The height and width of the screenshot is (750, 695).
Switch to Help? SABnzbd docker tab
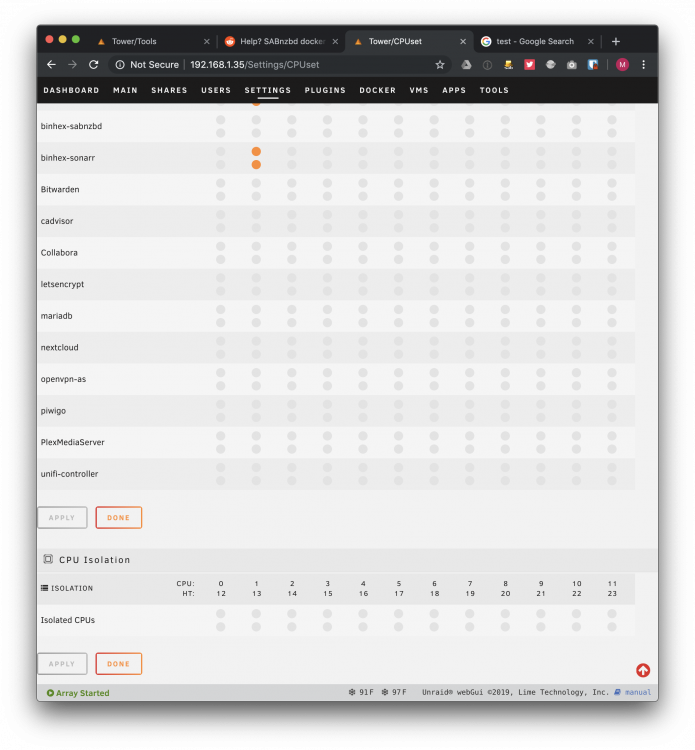pos(282,42)
